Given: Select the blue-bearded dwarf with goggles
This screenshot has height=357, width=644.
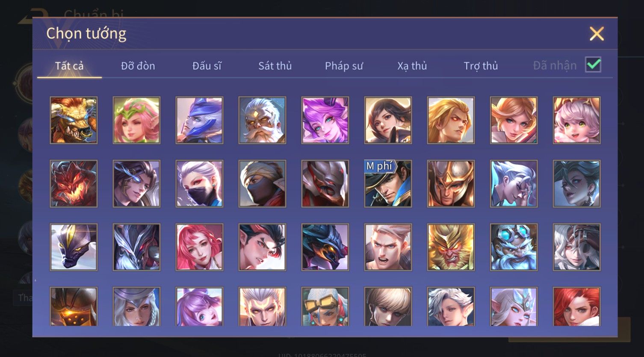Looking at the screenshot, I should 514,247.
